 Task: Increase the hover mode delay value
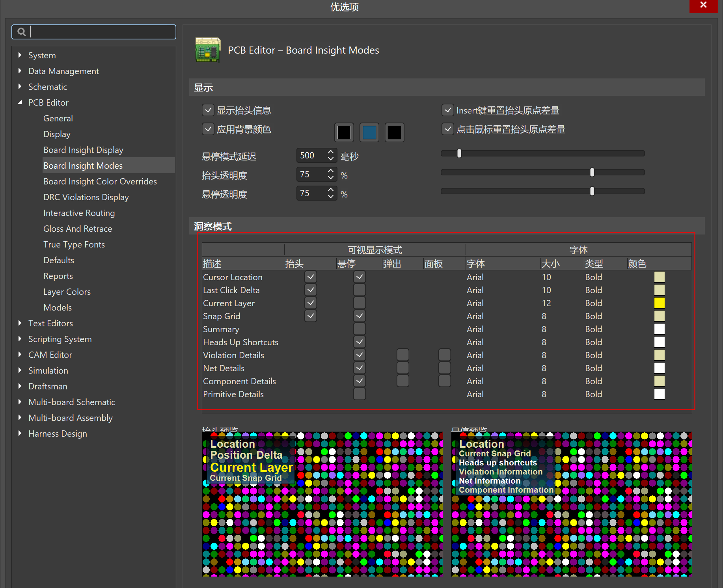pyautogui.click(x=331, y=152)
